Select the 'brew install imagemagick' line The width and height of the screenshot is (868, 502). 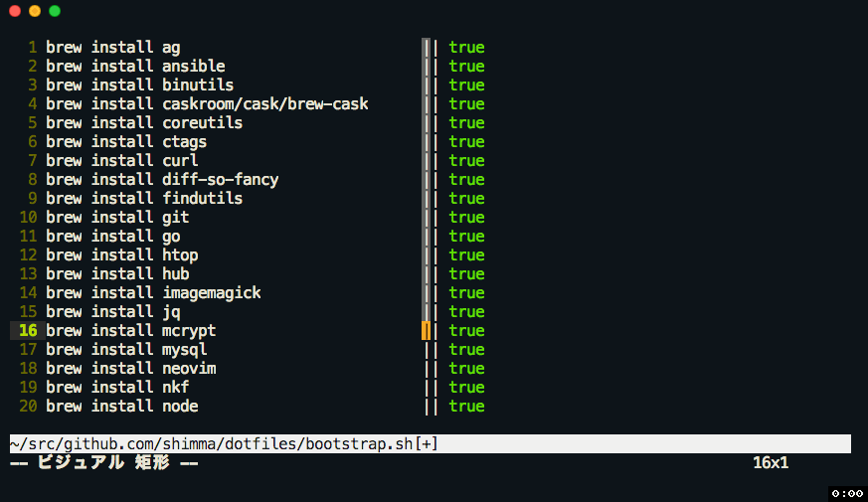153,292
